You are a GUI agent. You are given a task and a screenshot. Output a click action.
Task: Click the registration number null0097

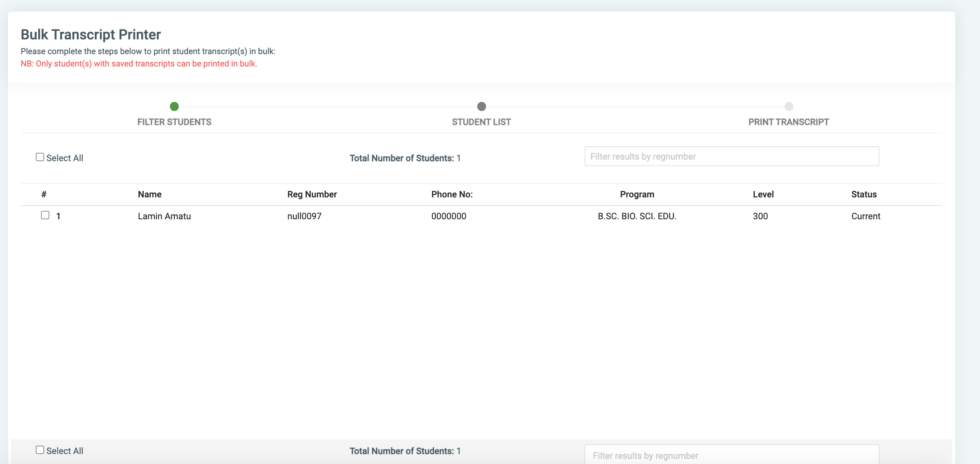click(x=305, y=216)
